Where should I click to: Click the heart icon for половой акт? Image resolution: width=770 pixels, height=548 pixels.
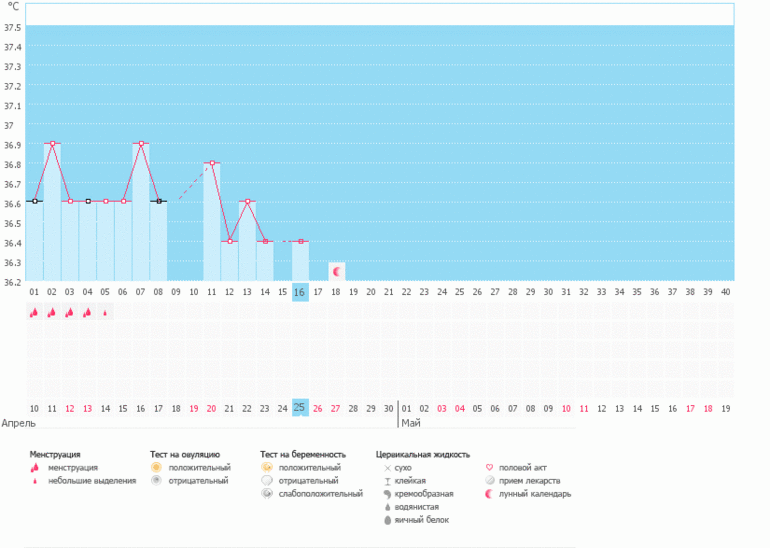click(489, 467)
